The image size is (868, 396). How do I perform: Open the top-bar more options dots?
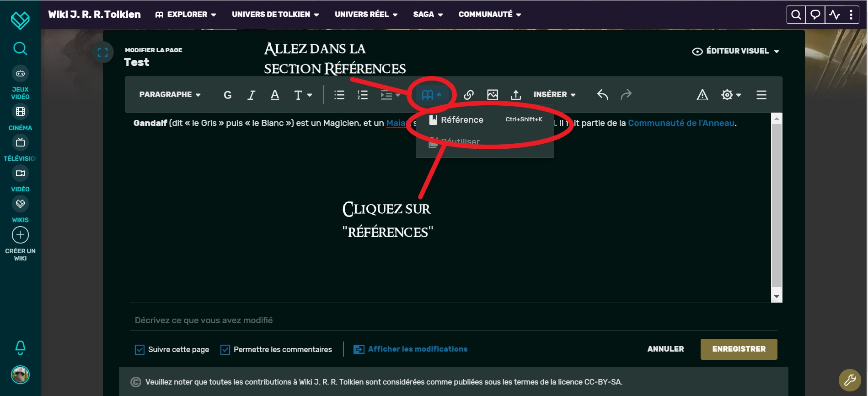851,15
